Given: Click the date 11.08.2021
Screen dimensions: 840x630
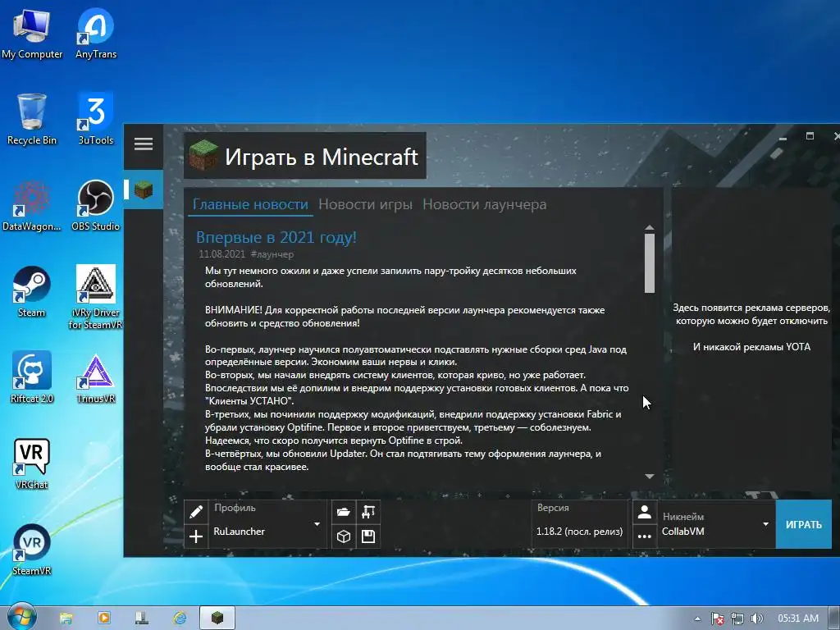Looking at the screenshot, I should [221, 254].
